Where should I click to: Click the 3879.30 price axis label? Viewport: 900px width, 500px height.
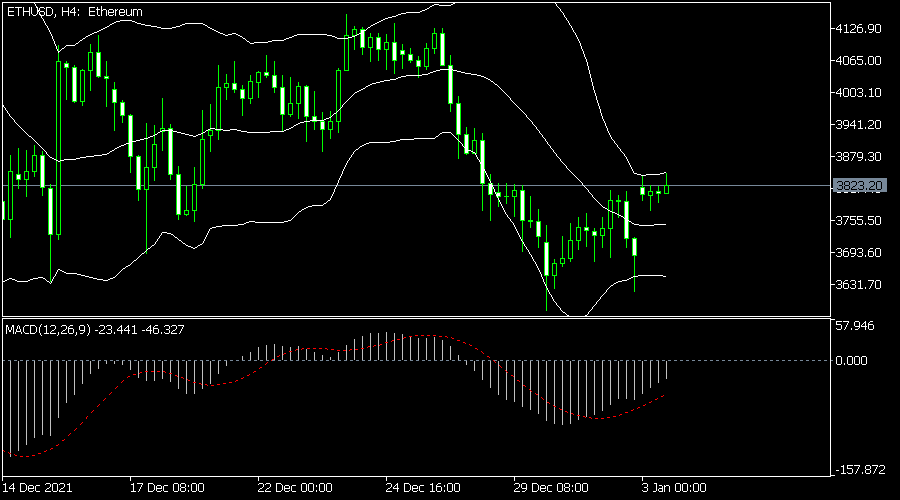pyautogui.click(x=859, y=157)
